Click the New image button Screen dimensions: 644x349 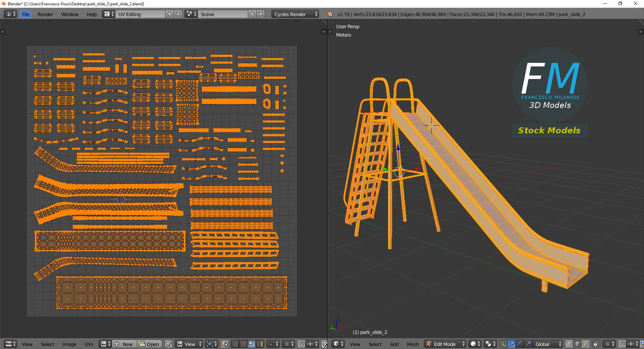[124, 344]
